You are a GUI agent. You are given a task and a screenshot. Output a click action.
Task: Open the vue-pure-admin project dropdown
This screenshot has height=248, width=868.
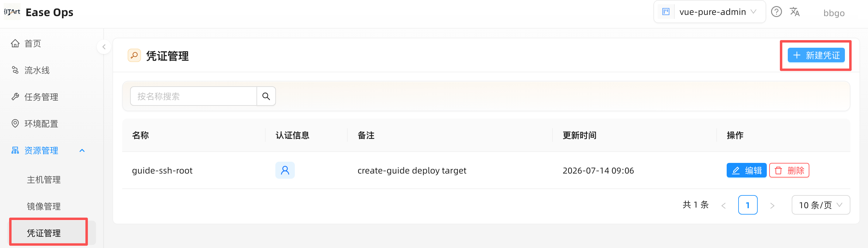coord(710,12)
